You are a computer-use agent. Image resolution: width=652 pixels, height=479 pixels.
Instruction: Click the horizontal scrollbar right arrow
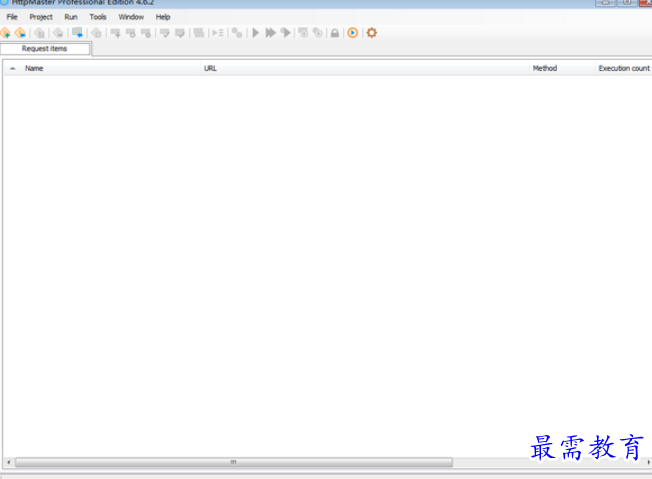click(x=648, y=462)
